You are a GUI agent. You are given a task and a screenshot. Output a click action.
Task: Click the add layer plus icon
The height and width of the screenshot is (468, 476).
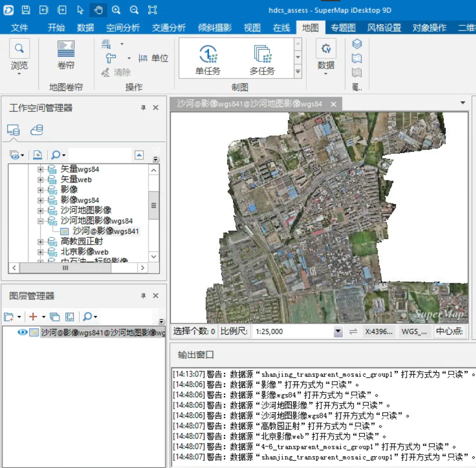pos(33,317)
